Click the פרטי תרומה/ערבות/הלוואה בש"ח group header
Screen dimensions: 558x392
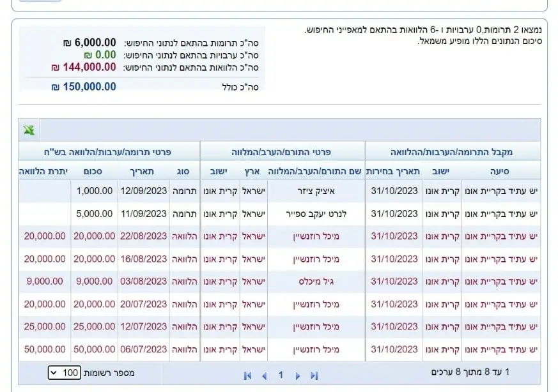[108, 152]
